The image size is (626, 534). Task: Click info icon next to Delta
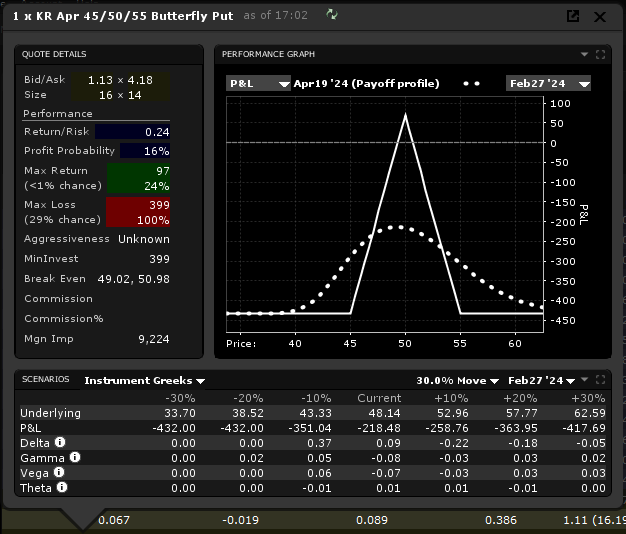coord(61,443)
